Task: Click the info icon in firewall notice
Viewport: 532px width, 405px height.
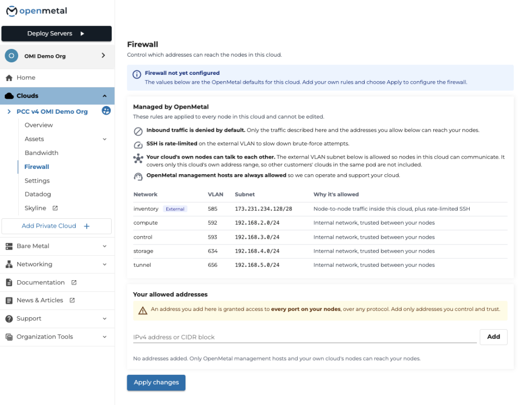Action: pyautogui.click(x=137, y=74)
